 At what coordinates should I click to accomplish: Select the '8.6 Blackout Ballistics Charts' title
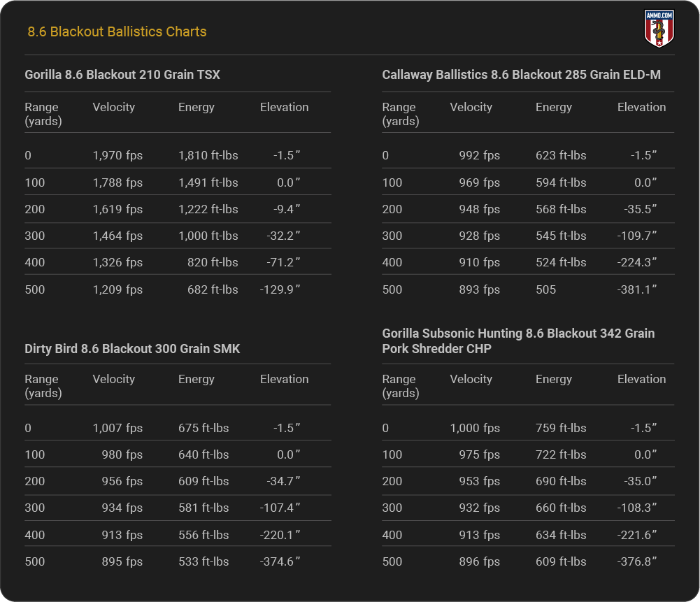tap(117, 31)
